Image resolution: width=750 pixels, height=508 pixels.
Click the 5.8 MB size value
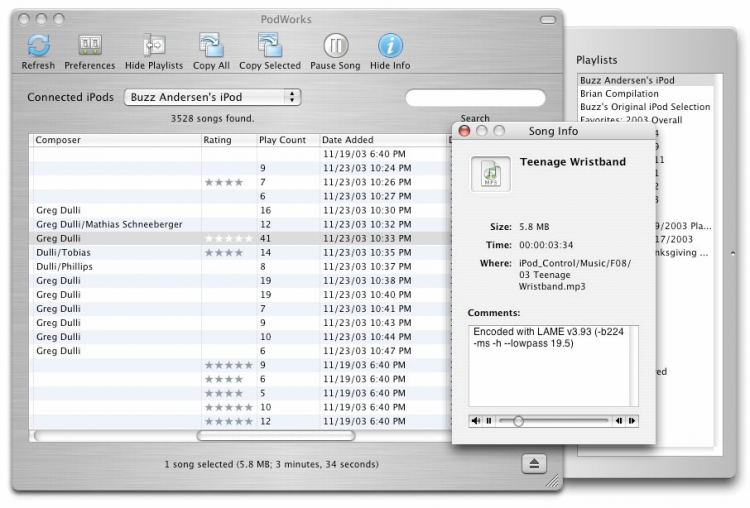[534, 227]
